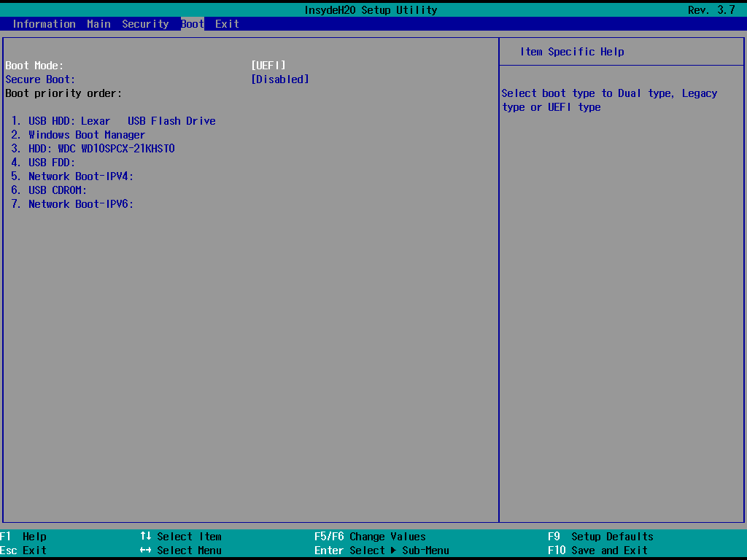
Task: Click the F1 Help hint
Action: pyautogui.click(x=23, y=536)
